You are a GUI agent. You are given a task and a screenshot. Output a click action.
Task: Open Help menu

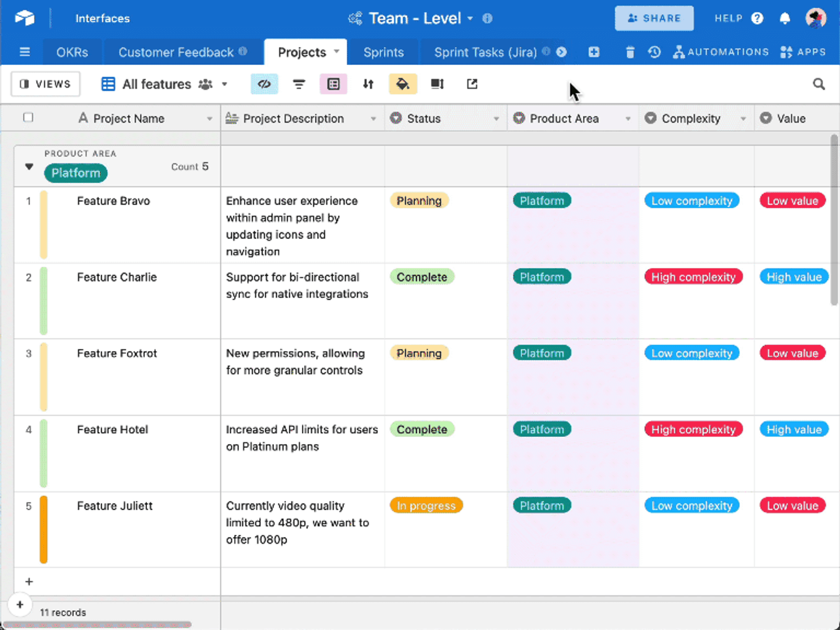tap(739, 18)
